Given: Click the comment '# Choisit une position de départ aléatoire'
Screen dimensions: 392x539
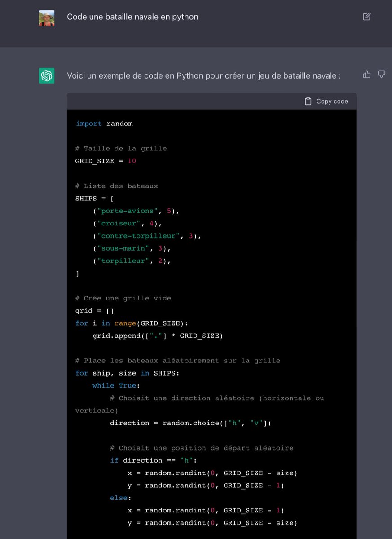Looking at the screenshot, I should pos(202,448).
